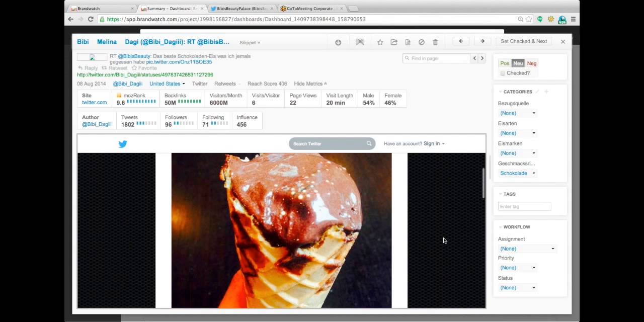Open the Eisarten dropdown
Image resolution: width=644 pixels, height=322 pixels.
[518, 133]
